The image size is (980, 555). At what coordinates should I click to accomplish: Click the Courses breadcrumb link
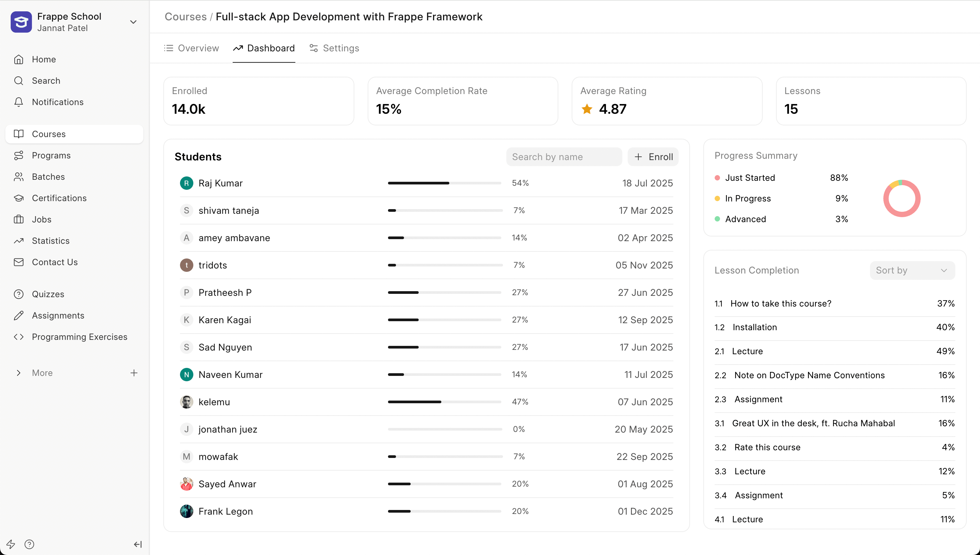tap(185, 16)
